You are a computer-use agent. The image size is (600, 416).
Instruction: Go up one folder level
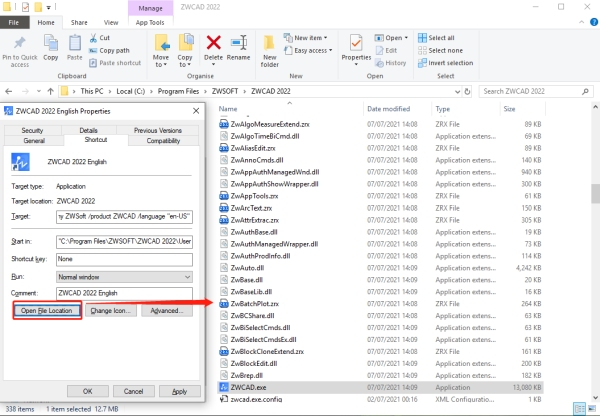point(51,91)
